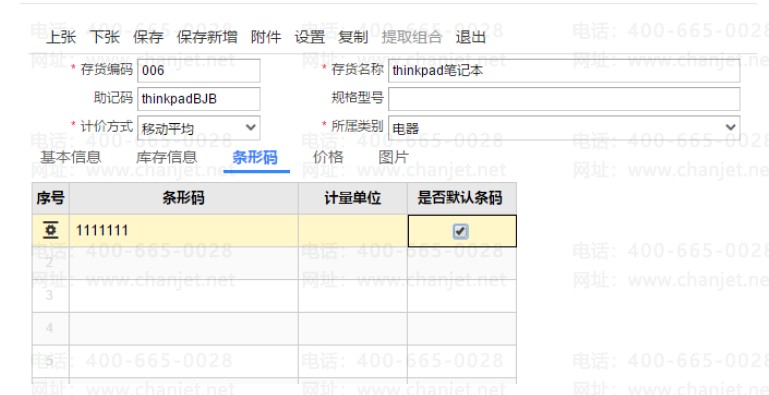The image size is (769, 395).
Task: Open the 图片 tab
Action: coord(393,158)
